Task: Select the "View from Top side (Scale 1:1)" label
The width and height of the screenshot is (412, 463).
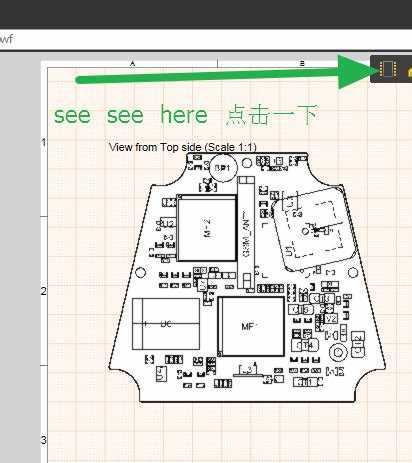Action: point(183,147)
